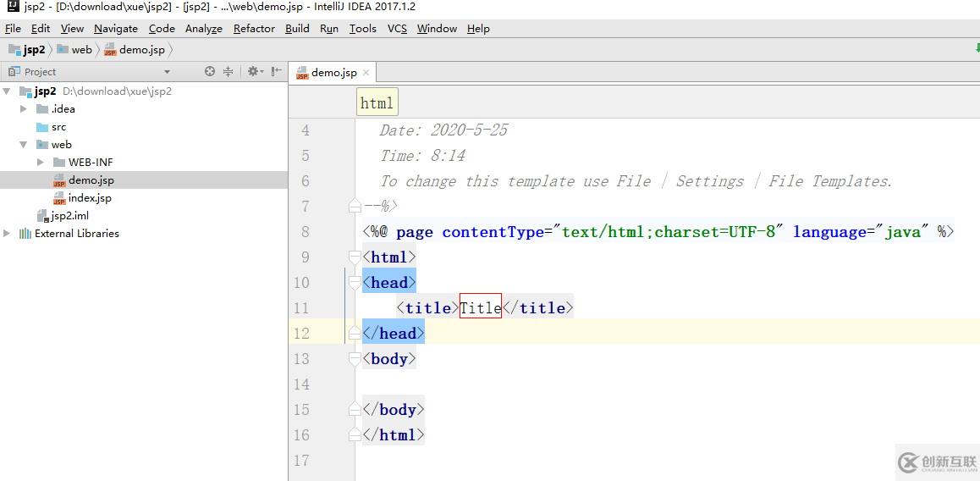Click the contentType attribute on line 8
980x481 pixels.
click(x=493, y=232)
